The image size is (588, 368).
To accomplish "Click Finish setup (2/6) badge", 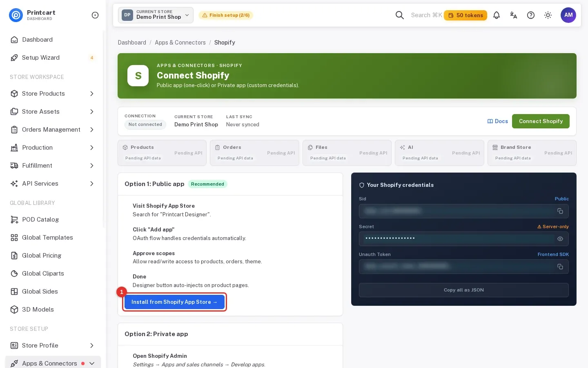I will point(226,15).
